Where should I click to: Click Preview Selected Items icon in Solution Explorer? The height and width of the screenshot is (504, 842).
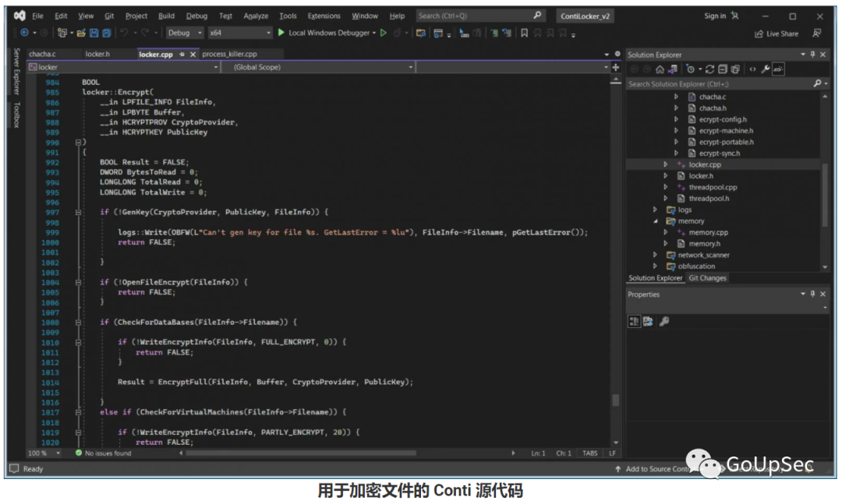click(x=778, y=69)
